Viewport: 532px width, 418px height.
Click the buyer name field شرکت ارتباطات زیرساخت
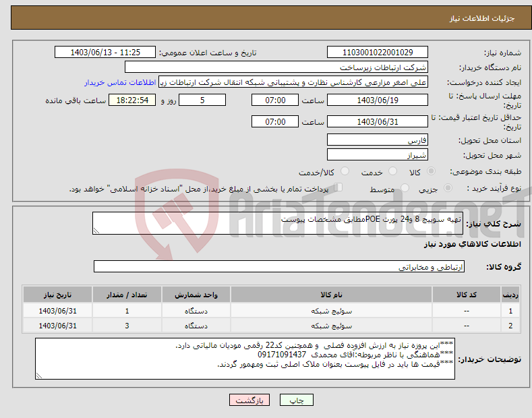276,67
